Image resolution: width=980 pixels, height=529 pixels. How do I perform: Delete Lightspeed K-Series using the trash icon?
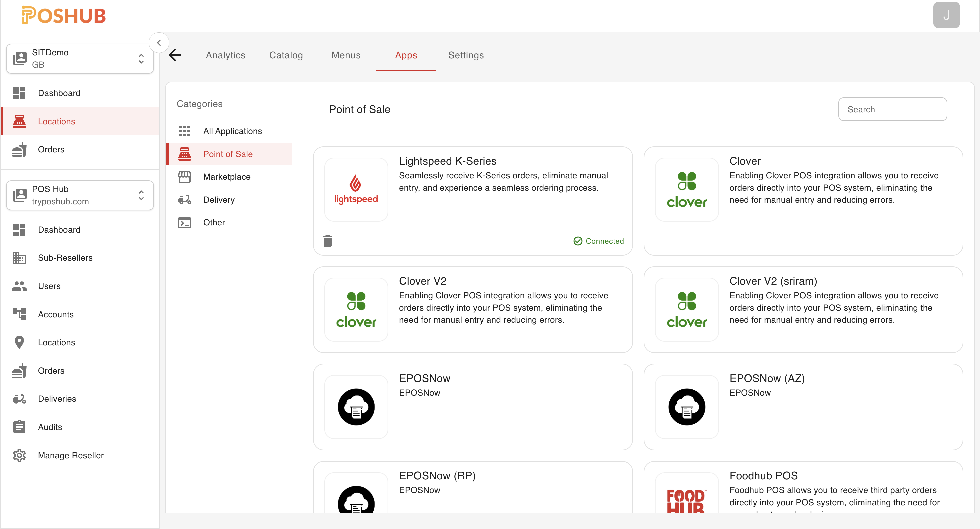tap(328, 241)
